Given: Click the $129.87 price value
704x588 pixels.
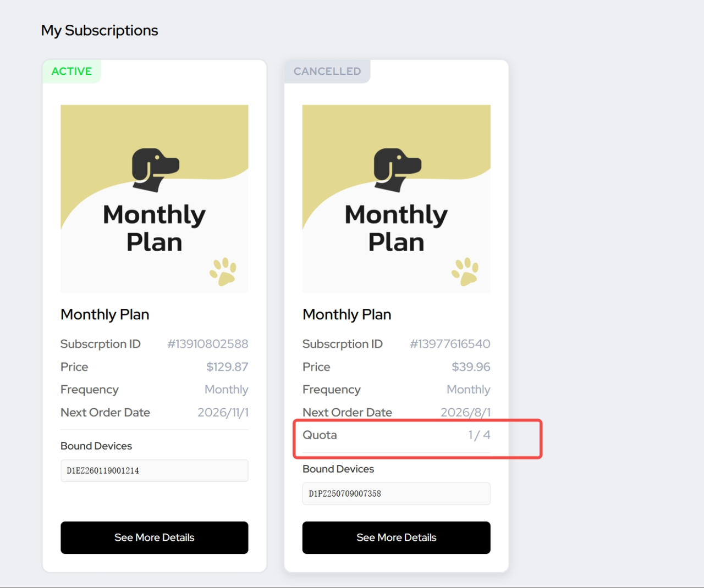Looking at the screenshot, I should pos(227,367).
